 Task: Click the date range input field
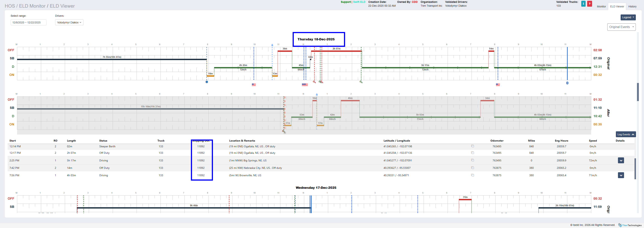[x=28, y=22]
